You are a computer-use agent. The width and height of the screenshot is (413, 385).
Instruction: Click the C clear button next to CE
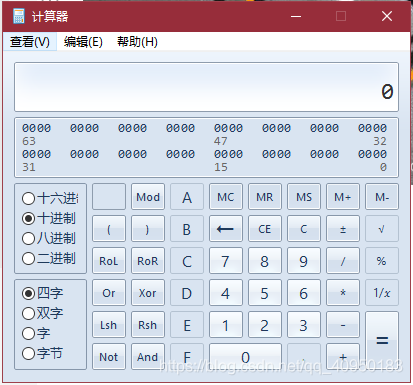(304, 229)
